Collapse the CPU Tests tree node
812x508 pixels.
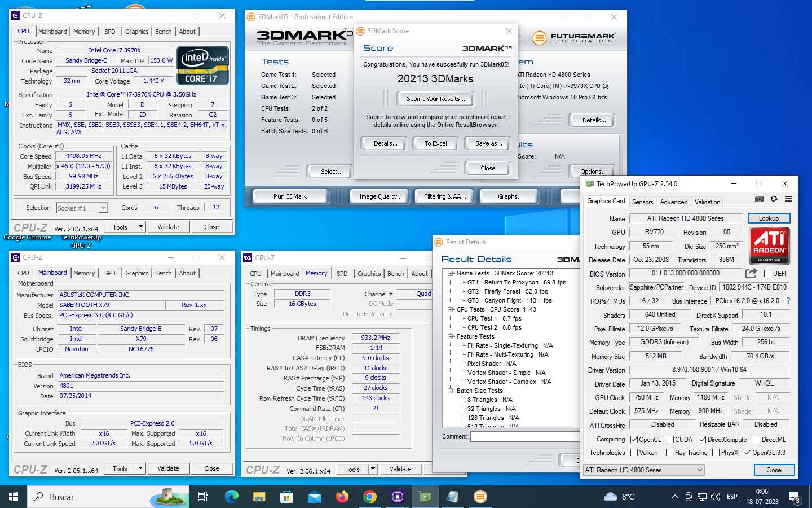[451, 309]
